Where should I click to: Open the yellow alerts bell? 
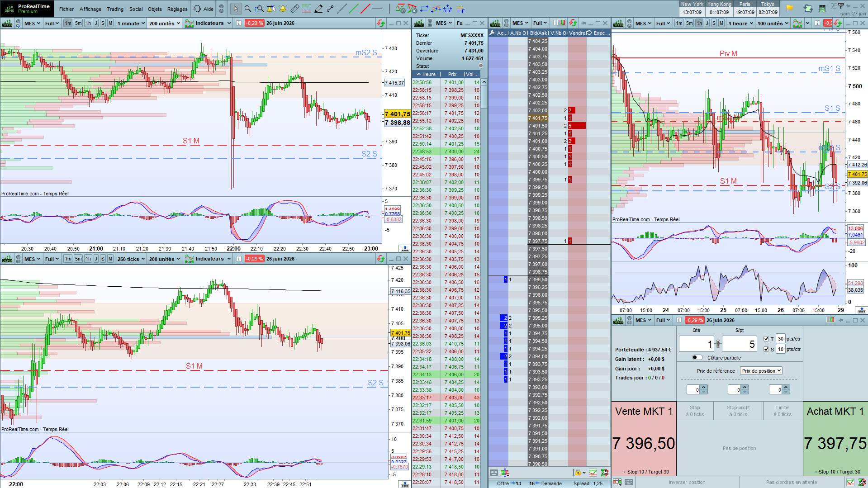coord(283,9)
